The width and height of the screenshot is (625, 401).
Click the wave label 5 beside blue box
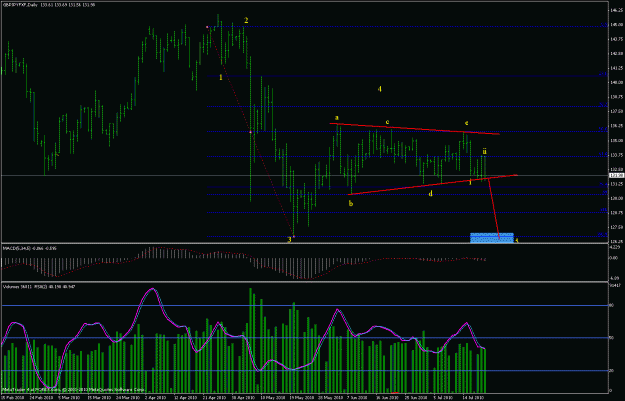tap(517, 240)
